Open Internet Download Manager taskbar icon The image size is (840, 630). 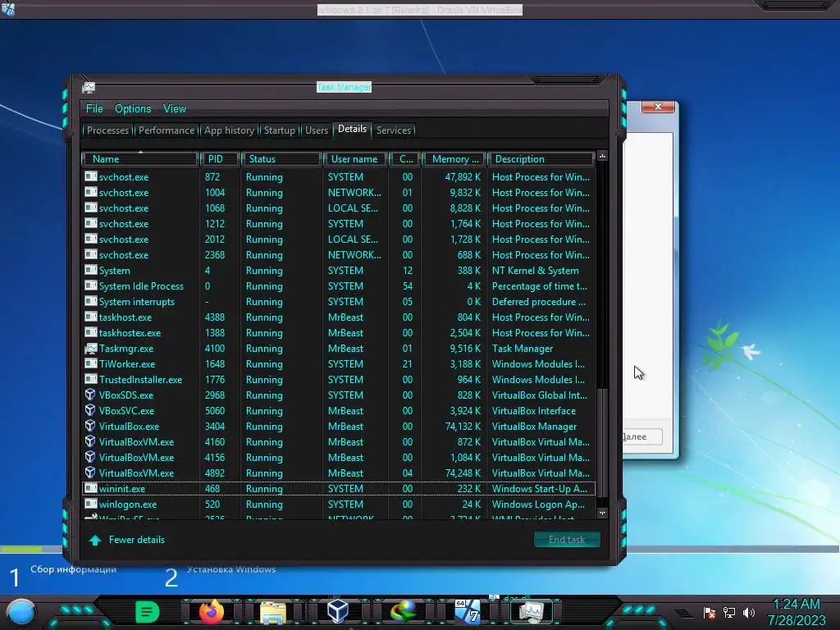coord(404,611)
